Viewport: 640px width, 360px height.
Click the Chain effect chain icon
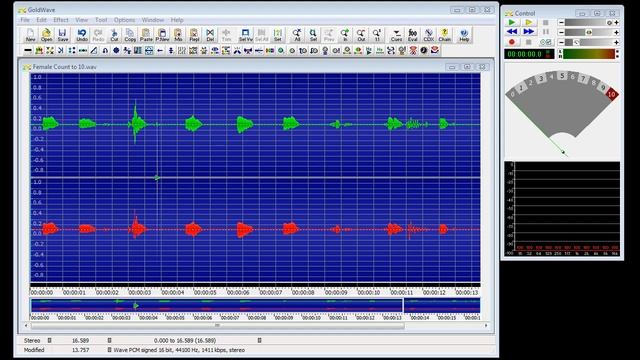[x=444, y=35]
